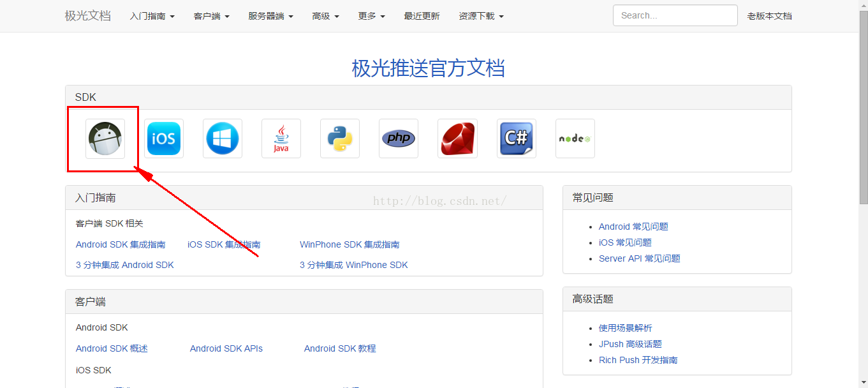Open Server API 常见问题 link
This screenshot has width=868, height=388.
coord(640,258)
